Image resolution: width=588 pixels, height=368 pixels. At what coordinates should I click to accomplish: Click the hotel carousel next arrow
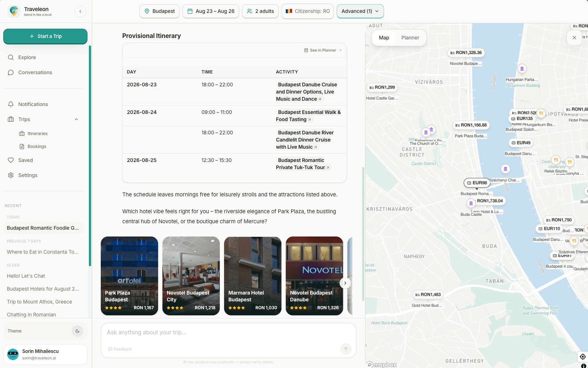345,283
